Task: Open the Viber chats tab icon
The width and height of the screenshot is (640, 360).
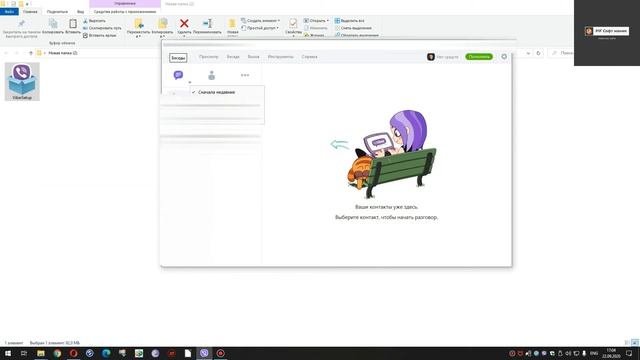Action: (x=178, y=75)
